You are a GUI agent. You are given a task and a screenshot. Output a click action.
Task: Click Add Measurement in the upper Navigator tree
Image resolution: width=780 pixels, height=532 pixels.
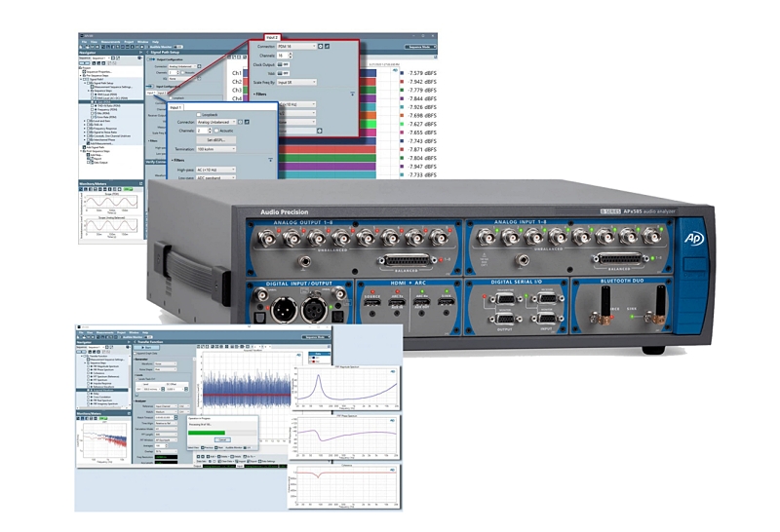[99, 143]
